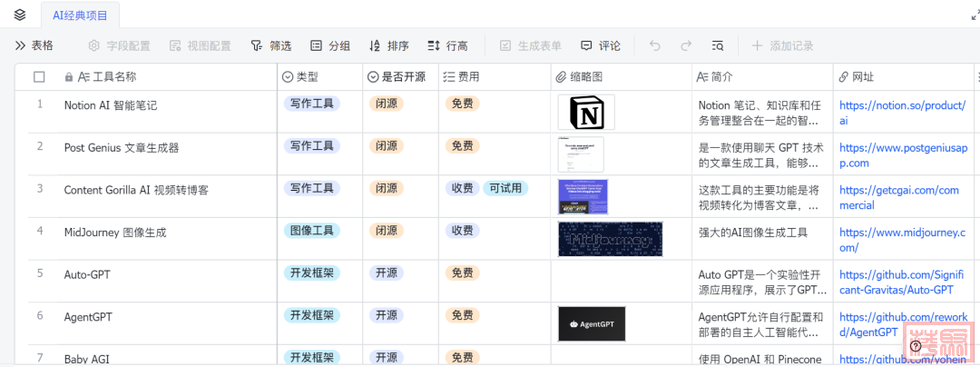Open the MidJourney banner thumbnail
Viewport: 980px width, 367px height.
click(x=610, y=239)
